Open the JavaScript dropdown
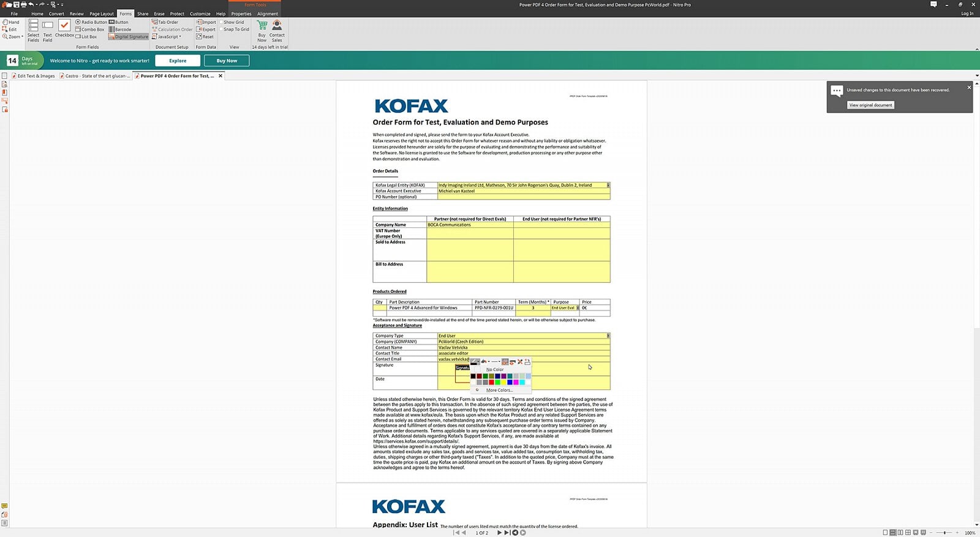Viewport: 980px width, 537px height. tap(167, 37)
